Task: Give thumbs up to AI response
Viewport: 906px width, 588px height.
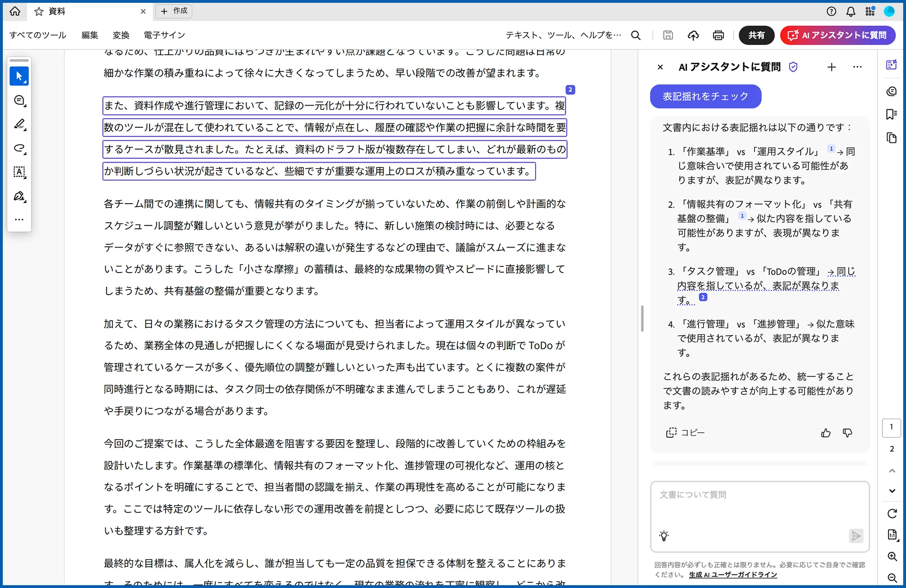Action: [826, 433]
